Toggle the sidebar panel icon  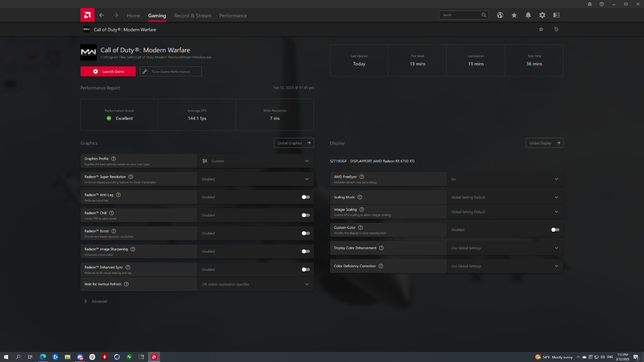(556, 15)
